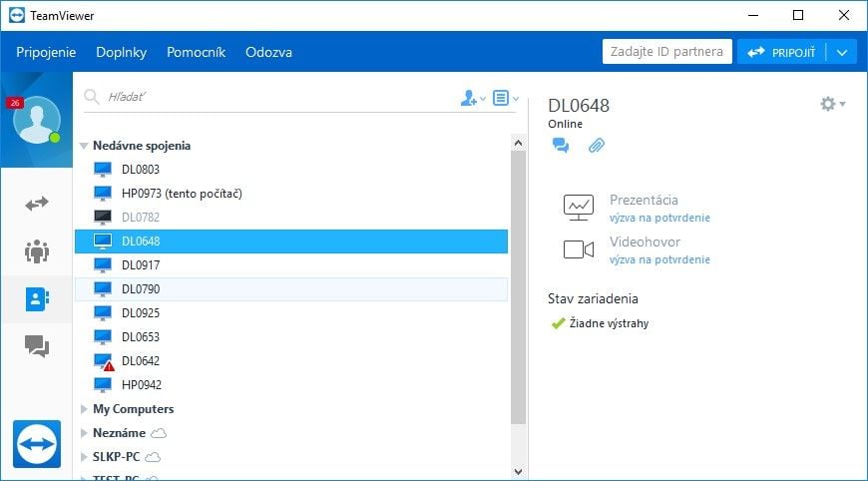The image size is (868, 481).
Task: Start chat with DL0648 via speech bubble icon
Action: tap(561, 145)
